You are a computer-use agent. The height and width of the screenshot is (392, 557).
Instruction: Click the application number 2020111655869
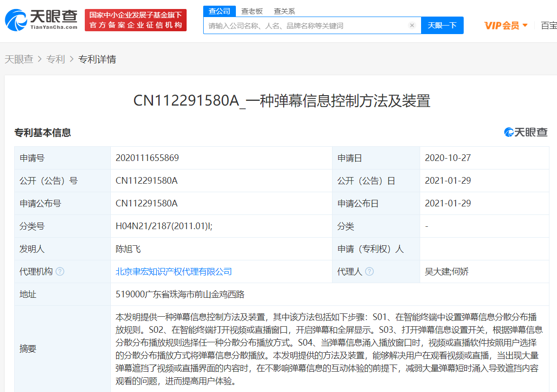click(x=147, y=158)
